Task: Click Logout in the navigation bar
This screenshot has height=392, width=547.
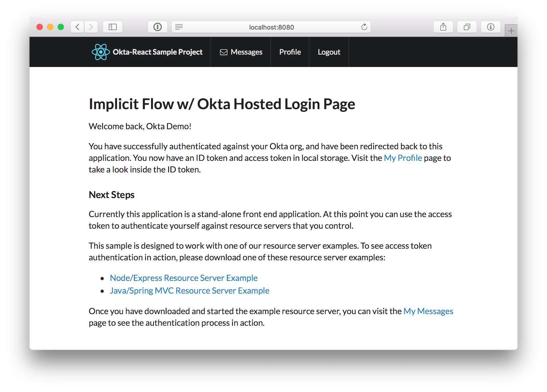Action: pyautogui.click(x=329, y=52)
